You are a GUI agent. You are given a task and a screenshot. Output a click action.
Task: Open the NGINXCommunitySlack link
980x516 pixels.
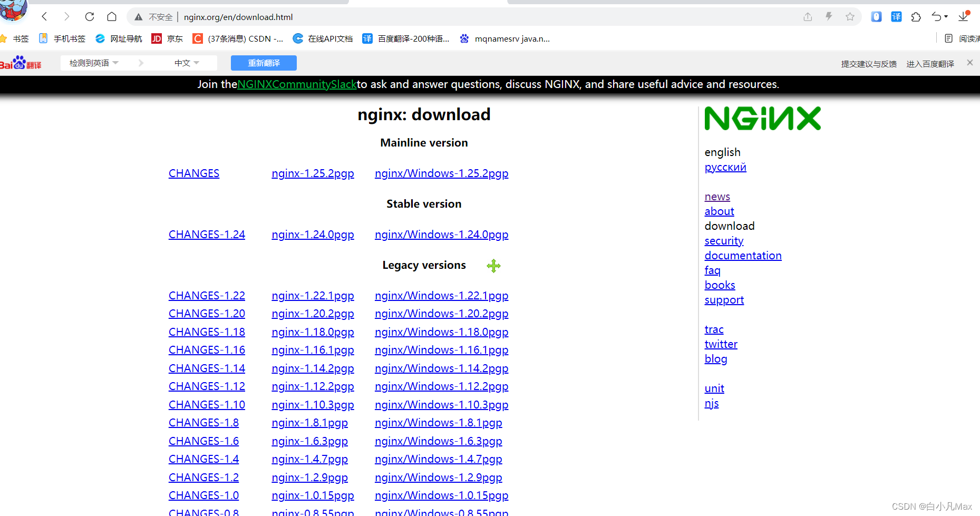(297, 84)
